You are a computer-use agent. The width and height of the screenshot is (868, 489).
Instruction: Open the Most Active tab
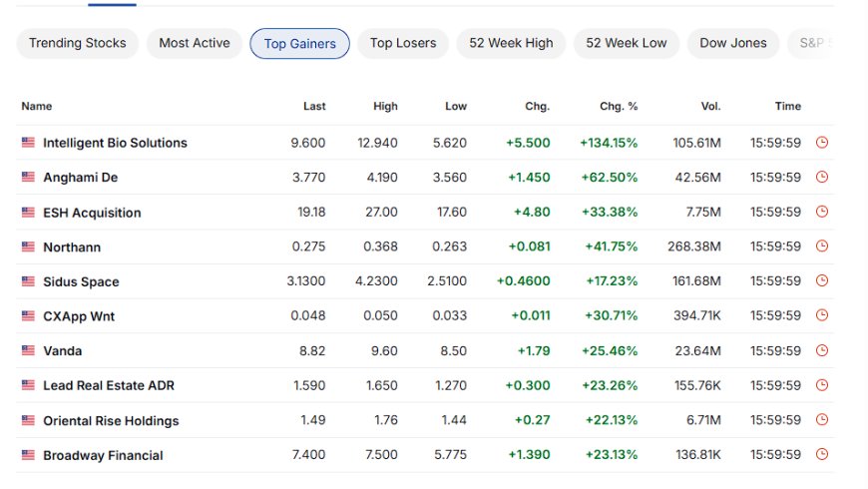[x=195, y=43]
